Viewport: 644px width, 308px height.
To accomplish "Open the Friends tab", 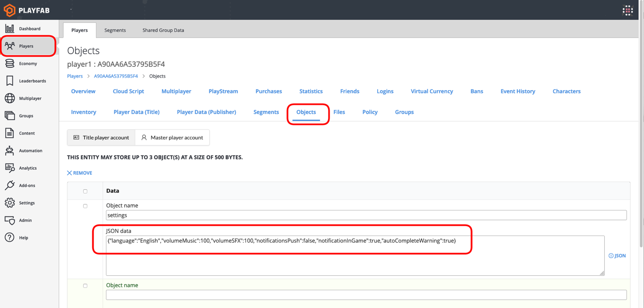I will click(x=350, y=91).
